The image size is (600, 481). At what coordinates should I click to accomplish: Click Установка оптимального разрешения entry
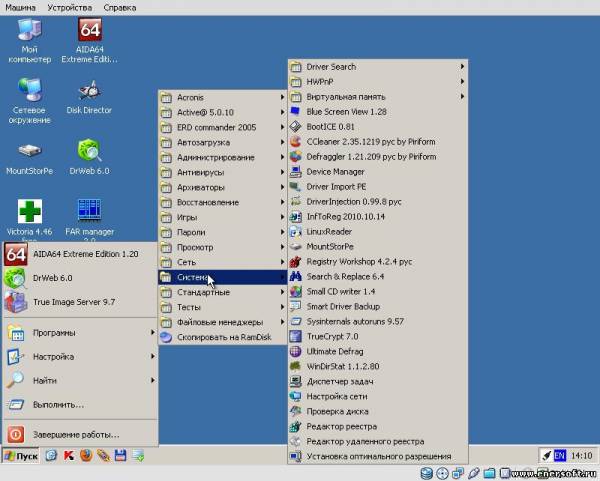tap(378, 456)
